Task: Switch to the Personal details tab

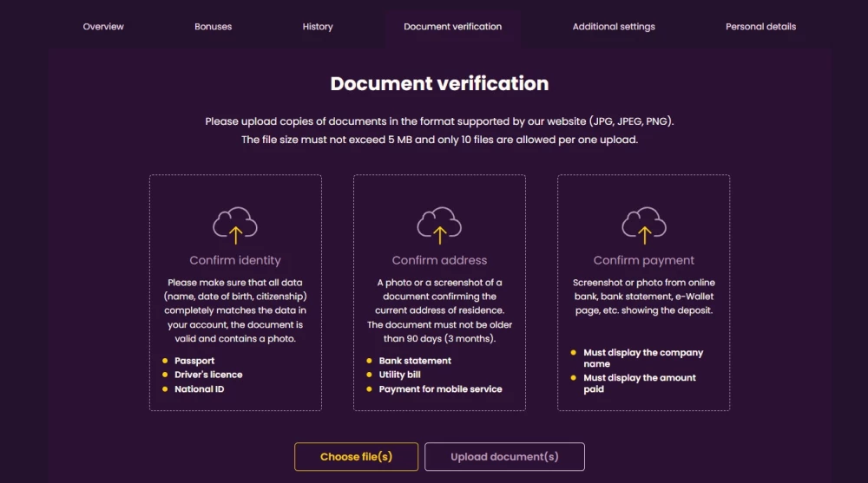Action: [760, 27]
